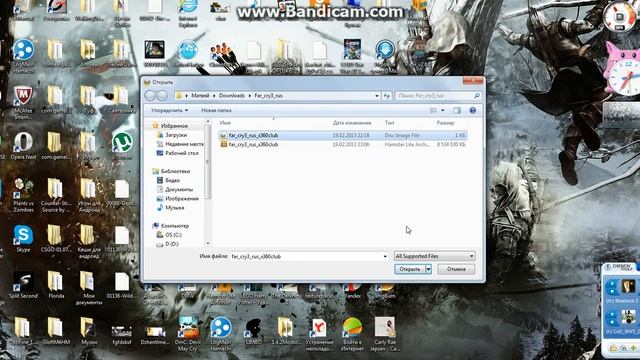Image resolution: width=640 pixels, height=360 pixels.
Task: Select the Internet Explorer desktop icon
Action: tap(188, 13)
